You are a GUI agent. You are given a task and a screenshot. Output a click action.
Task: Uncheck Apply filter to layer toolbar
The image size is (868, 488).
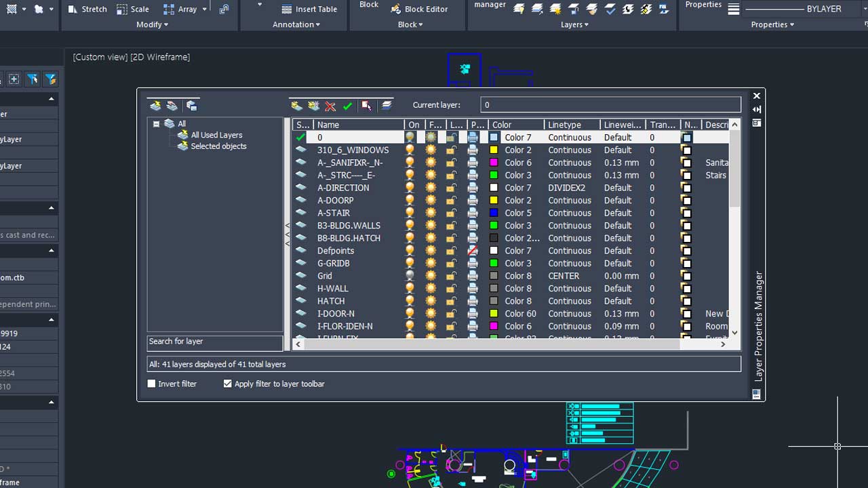228,384
